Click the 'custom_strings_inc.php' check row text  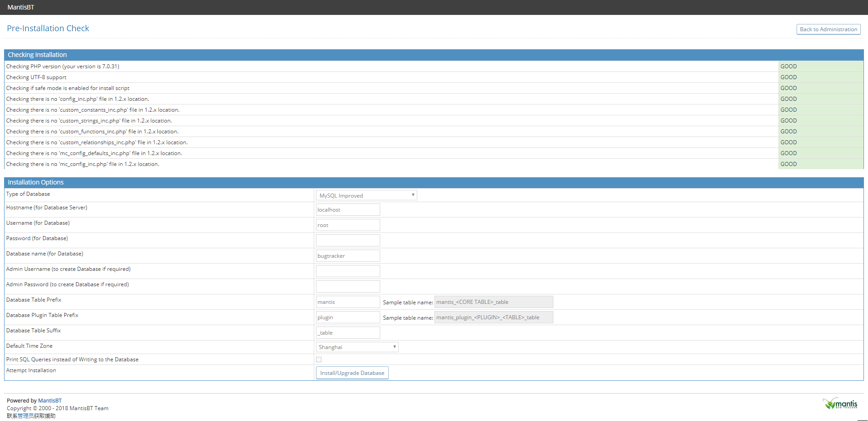(89, 121)
